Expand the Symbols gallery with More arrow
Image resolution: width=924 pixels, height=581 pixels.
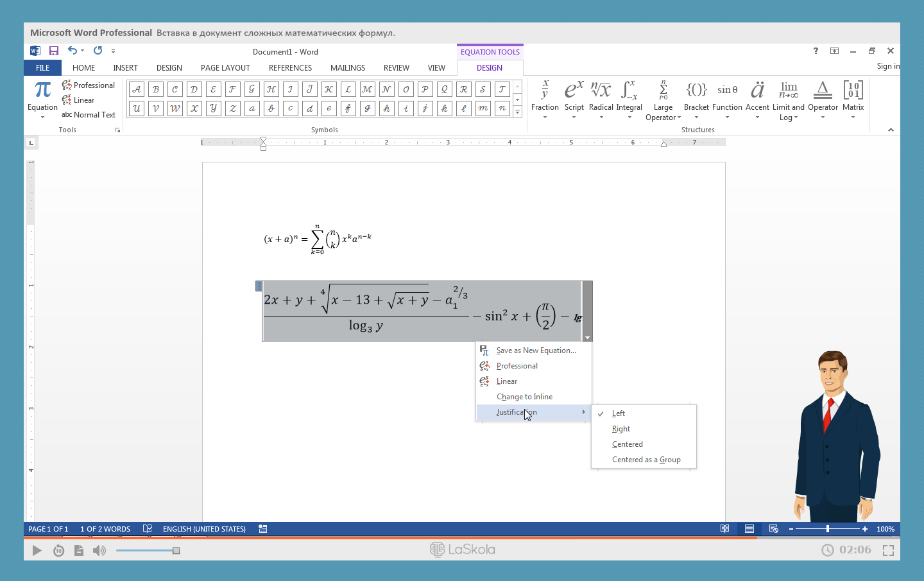(x=517, y=112)
